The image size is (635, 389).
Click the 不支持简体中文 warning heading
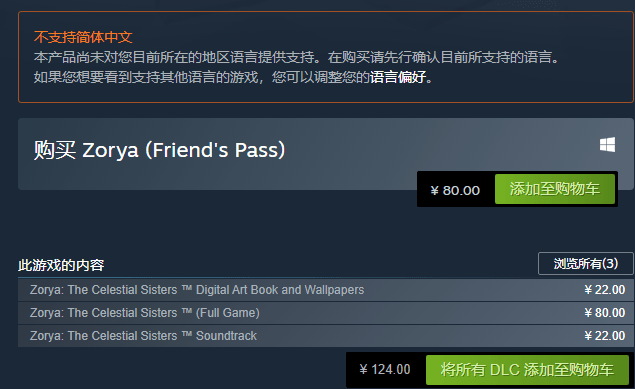tap(83, 37)
